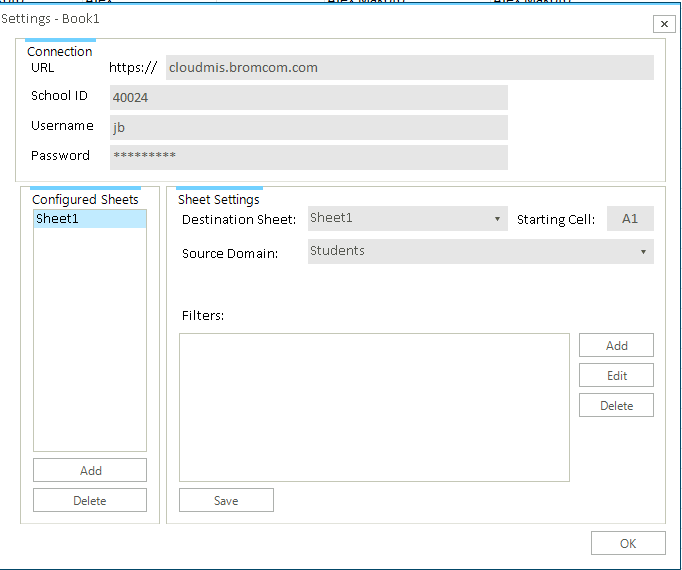Screen dimensions: 682x570
Task: Edit the selected filter
Action: click(x=616, y=376)
